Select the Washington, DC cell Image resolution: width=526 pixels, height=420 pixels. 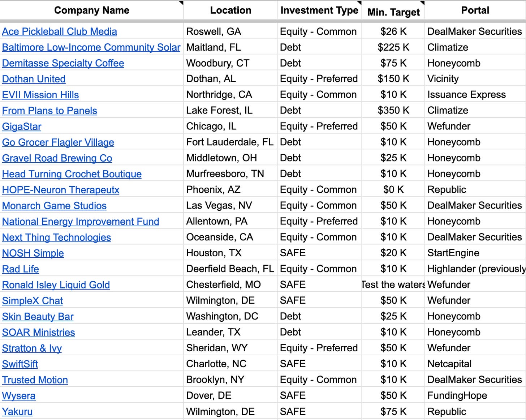tap(230, 316)
